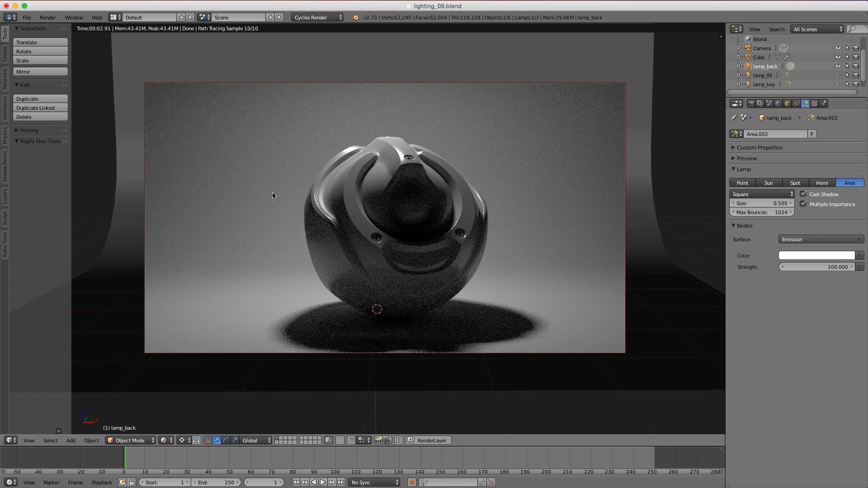Click the Sun lamp type icon

pyautogui.click(x=769, y=183)
